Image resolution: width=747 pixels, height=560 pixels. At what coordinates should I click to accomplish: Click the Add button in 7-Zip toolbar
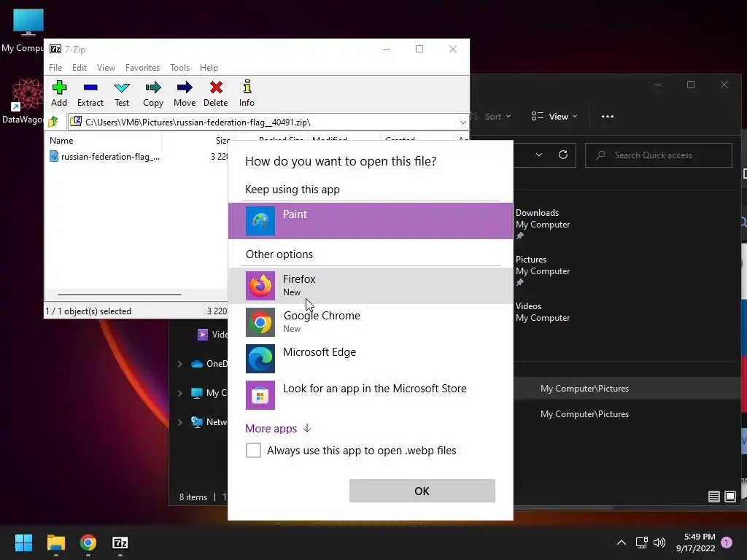(x=59, y=94)
